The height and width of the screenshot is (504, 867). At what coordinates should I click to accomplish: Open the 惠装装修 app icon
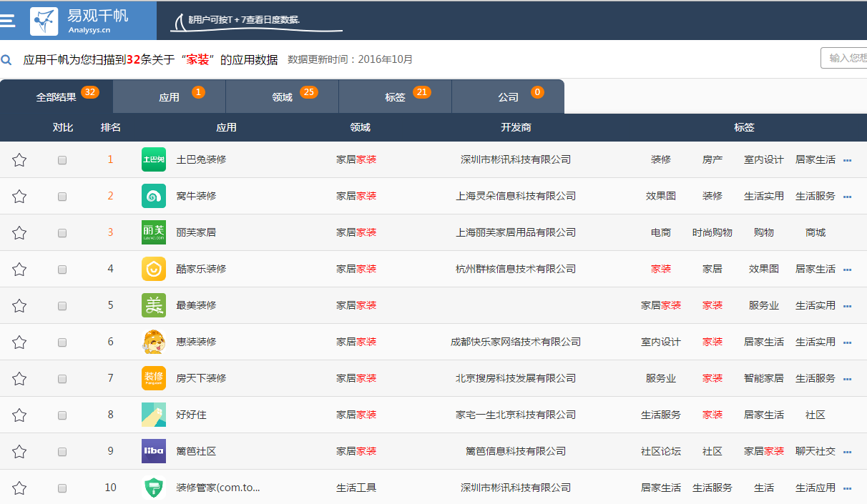pos(154,342)
